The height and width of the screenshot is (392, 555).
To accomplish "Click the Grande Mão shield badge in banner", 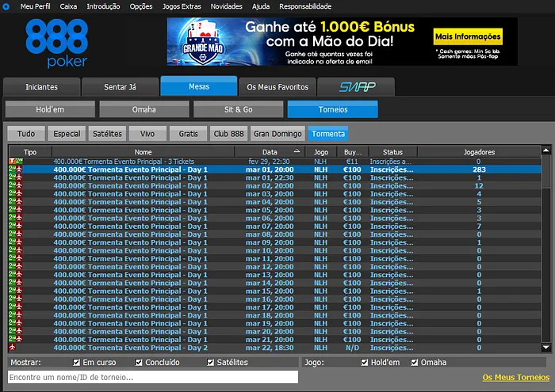I will 203,44.
